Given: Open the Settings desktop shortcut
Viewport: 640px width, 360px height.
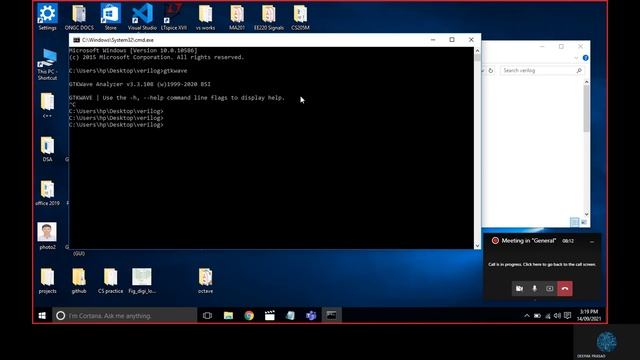Looking at the screenshot, I should pos(47,17).
